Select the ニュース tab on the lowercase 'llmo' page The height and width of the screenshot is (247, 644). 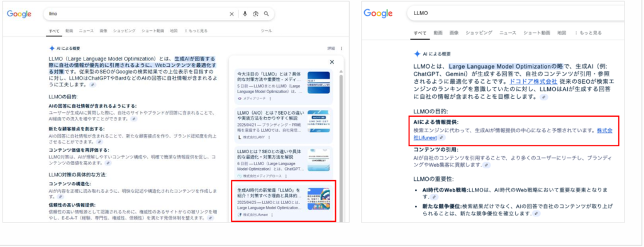[86, 31]
